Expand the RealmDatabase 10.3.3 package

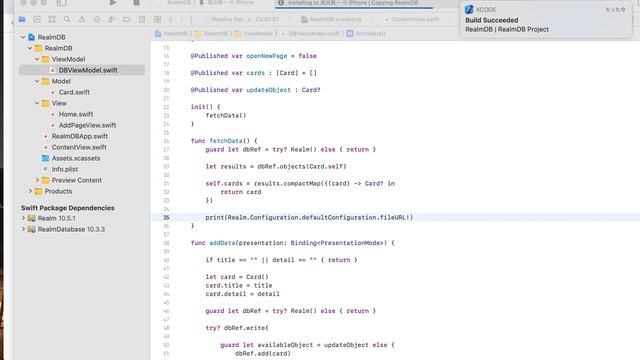coord(23,229)
